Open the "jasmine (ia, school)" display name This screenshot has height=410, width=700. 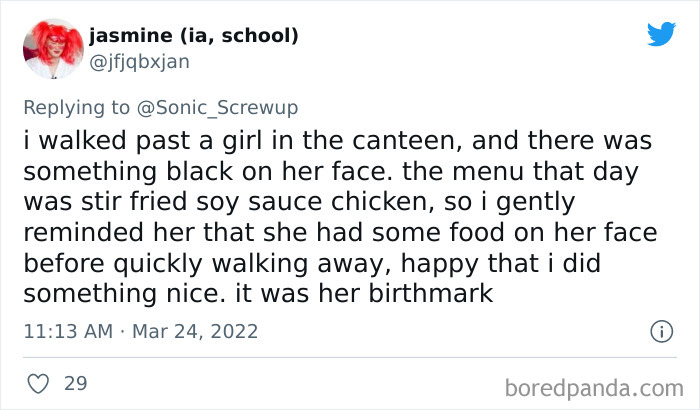(193, 36)
